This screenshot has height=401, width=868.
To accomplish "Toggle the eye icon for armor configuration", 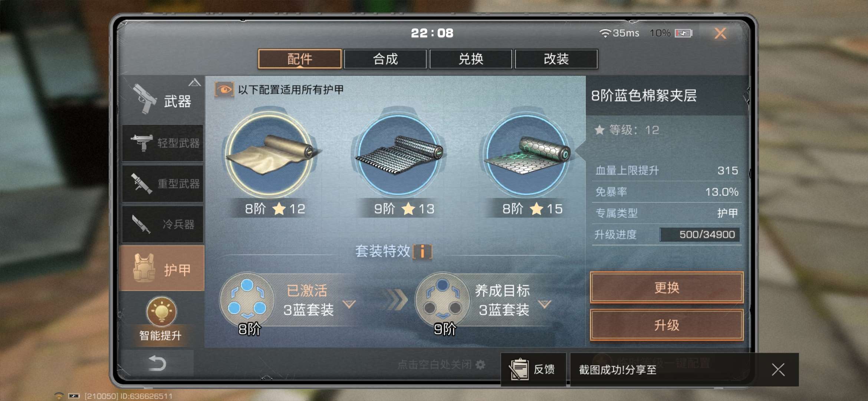I will click(224, 90).
